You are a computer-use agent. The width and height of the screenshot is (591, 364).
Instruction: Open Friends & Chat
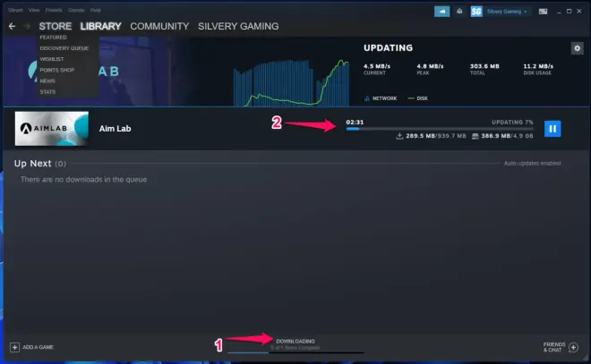tap(560, 347)
